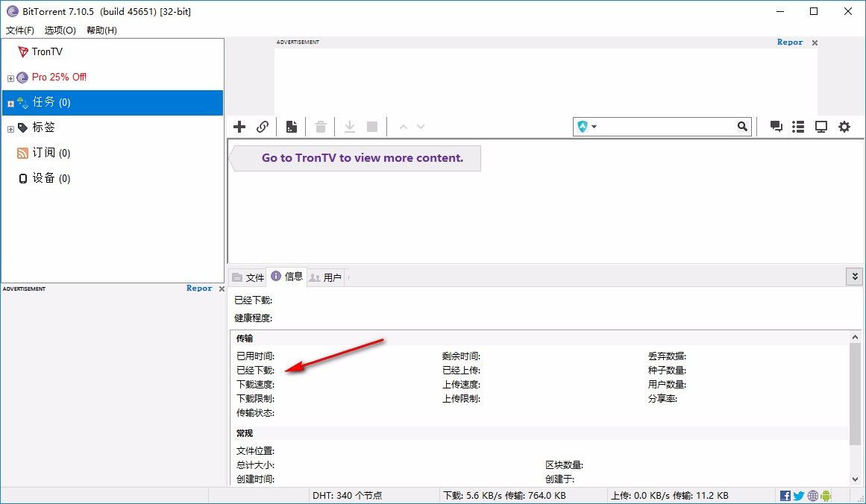Click the 下载速度: label
The width and height of the screenshot is (866, 504).
[255, 385]
